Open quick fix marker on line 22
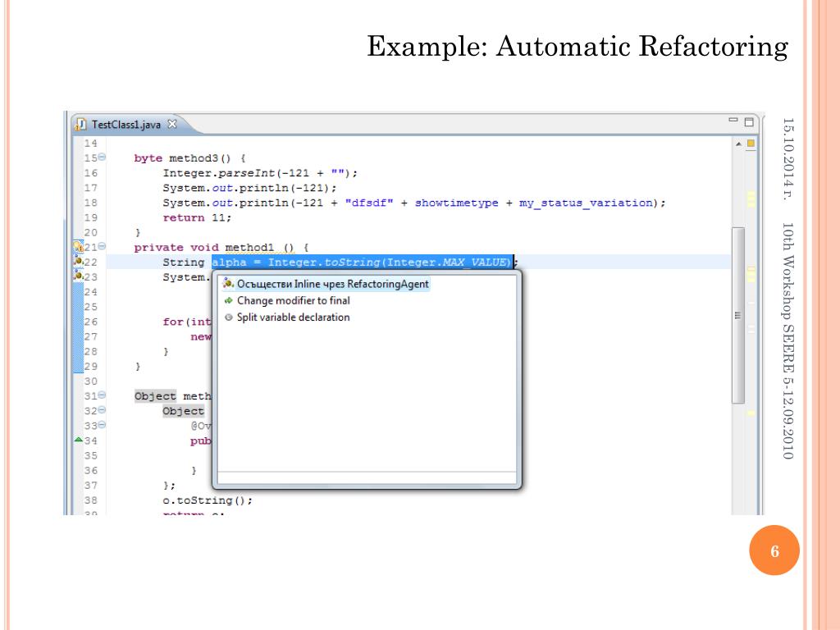The image size is (840, 630). coord(78,262)
